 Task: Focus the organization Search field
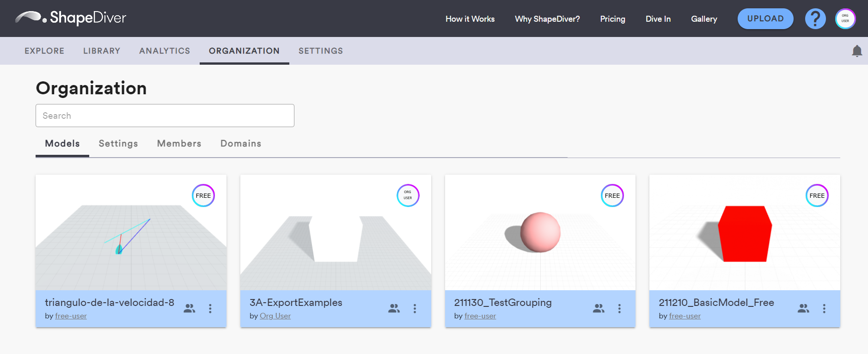click(165, 116)
